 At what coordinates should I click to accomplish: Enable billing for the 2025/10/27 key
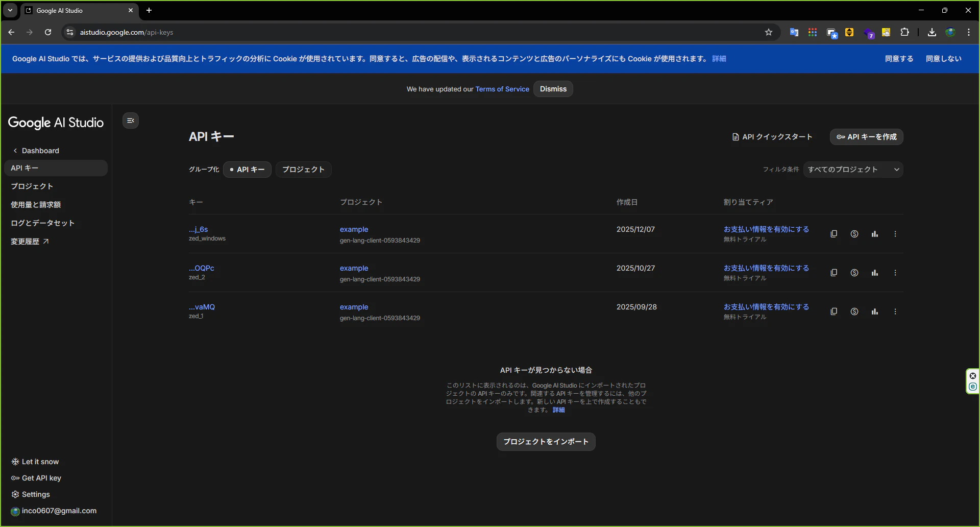(x=766, y=268)
